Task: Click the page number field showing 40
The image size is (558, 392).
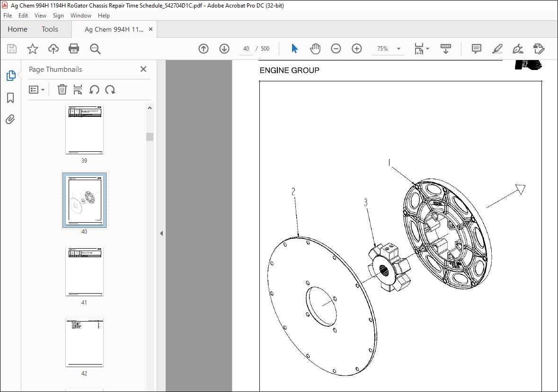Action: click(246, 49)
